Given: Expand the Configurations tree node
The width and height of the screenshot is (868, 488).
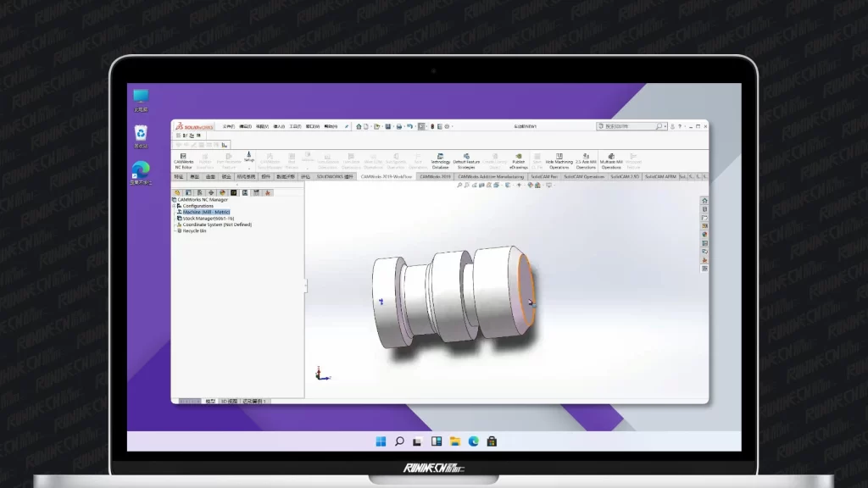Looking at the screenshot, I should point(175,206).
